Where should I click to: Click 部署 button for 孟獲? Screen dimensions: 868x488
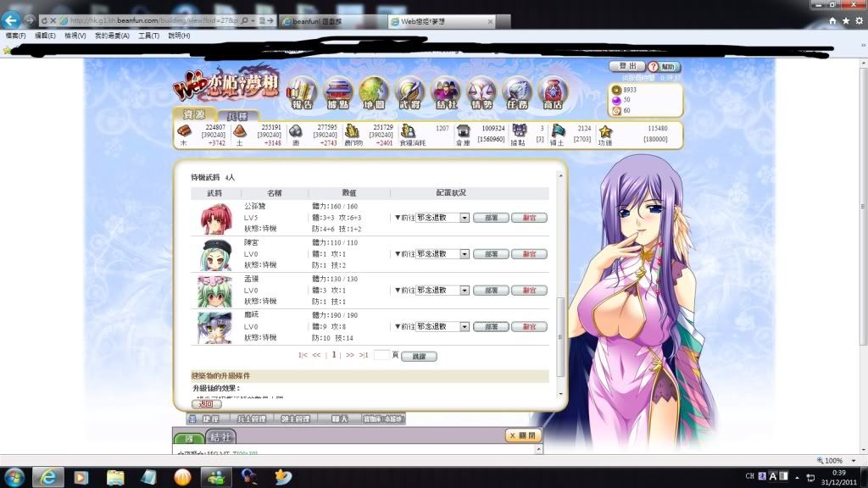coord(491,290)
